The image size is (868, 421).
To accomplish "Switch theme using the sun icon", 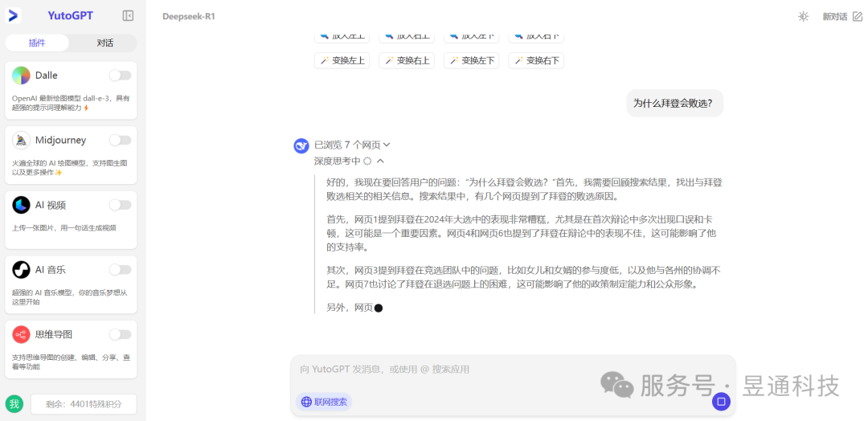I will click(x=803, y=17).
